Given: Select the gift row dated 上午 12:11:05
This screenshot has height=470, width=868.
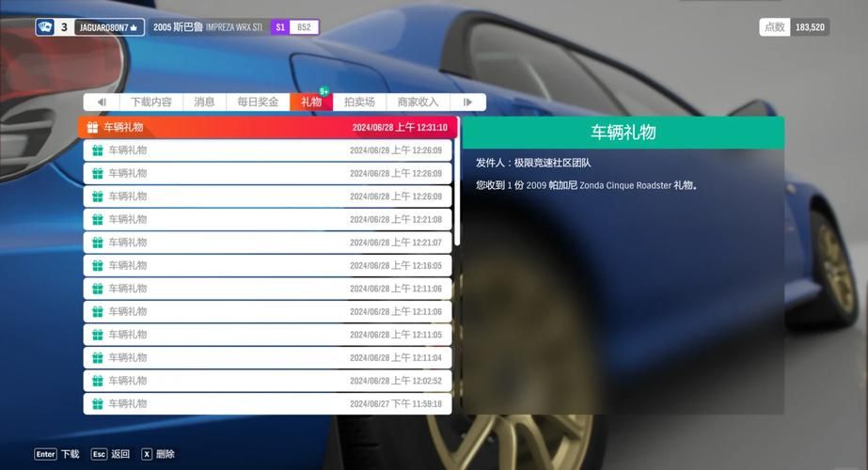Looking at the screenshot, I should 267,335.
